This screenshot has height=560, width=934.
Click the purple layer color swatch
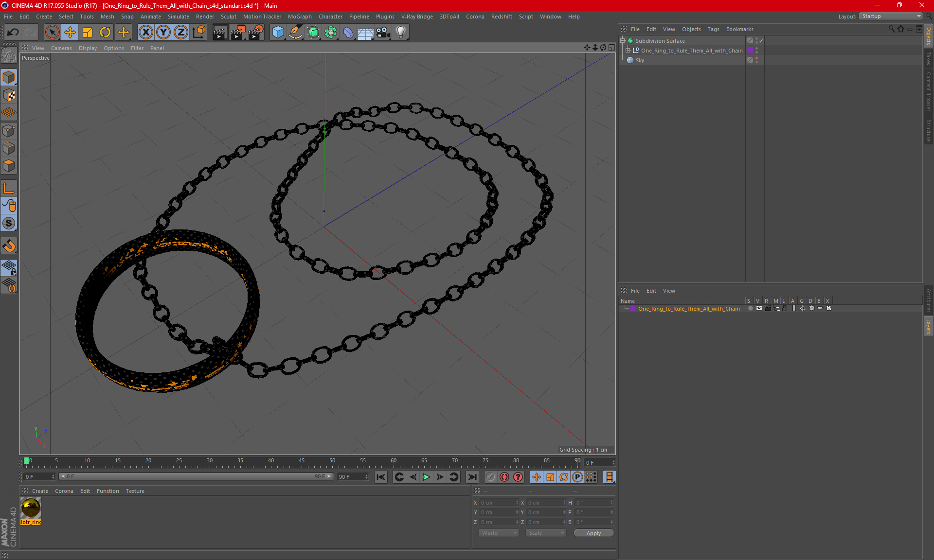(x=633, y=308)
